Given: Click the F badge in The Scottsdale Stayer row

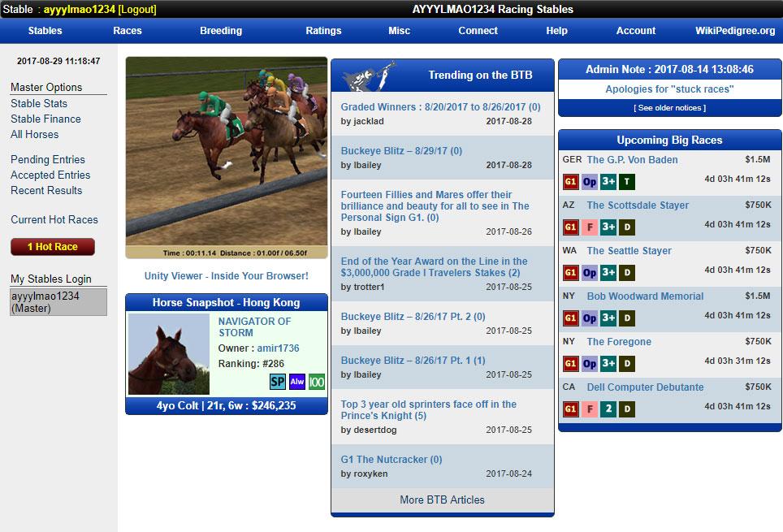Looking at the screenshot, I should click(590, 227).
